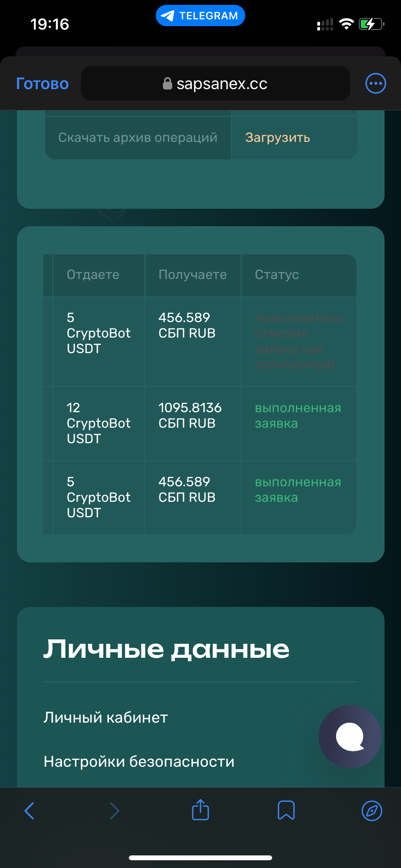Open the share sheet icon
Image resolution: width=401 pixels, height=868 pixels.
click(200, 810)
